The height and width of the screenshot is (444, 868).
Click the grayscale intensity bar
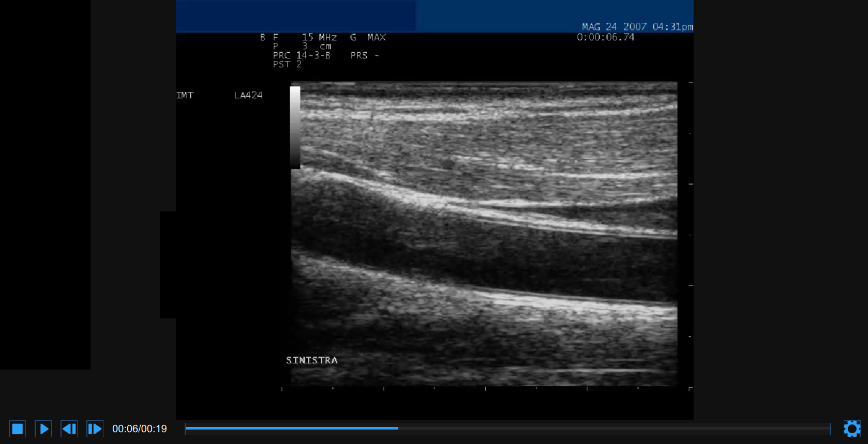295,127
